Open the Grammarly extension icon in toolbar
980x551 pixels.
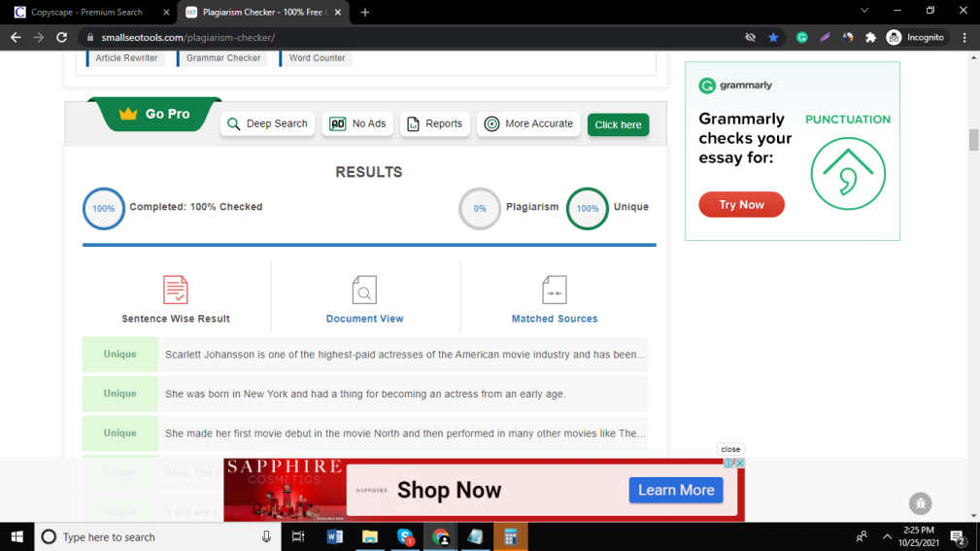point(802,38)
